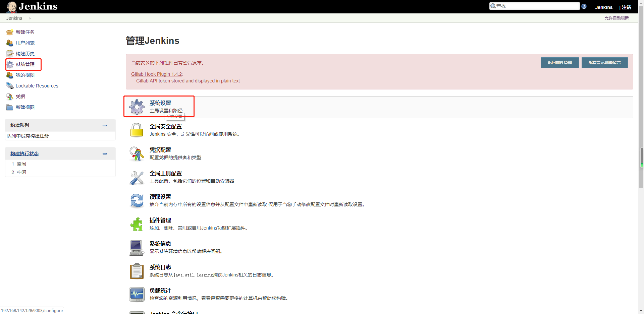The width and height of the screenshot is (644, 314).
Task: Open 新建视图 in the sidebar
Action: tap(25, 107)
